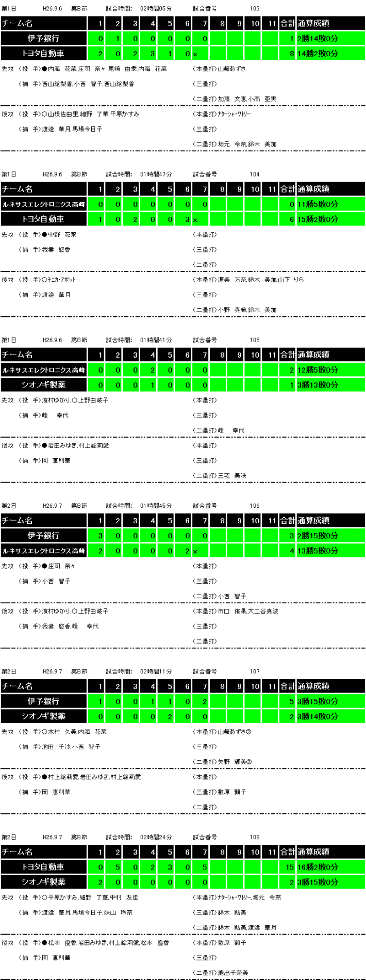Viewport: 366px width, 980px height.
Task: Click doubles entry 加藤 文恵,小高 亜実
Action: [247, 99]
